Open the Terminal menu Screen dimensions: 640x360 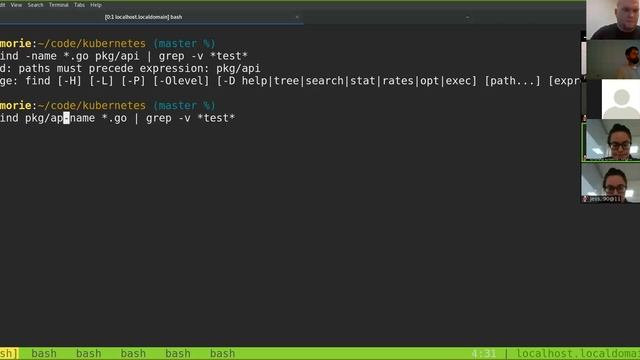[59, 5]
